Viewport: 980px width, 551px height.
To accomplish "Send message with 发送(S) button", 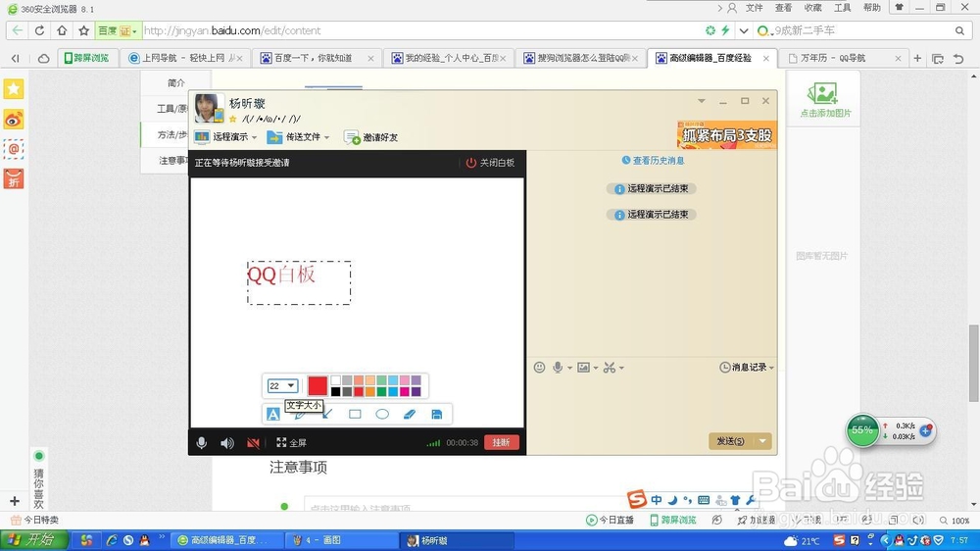I will point(730,441).
